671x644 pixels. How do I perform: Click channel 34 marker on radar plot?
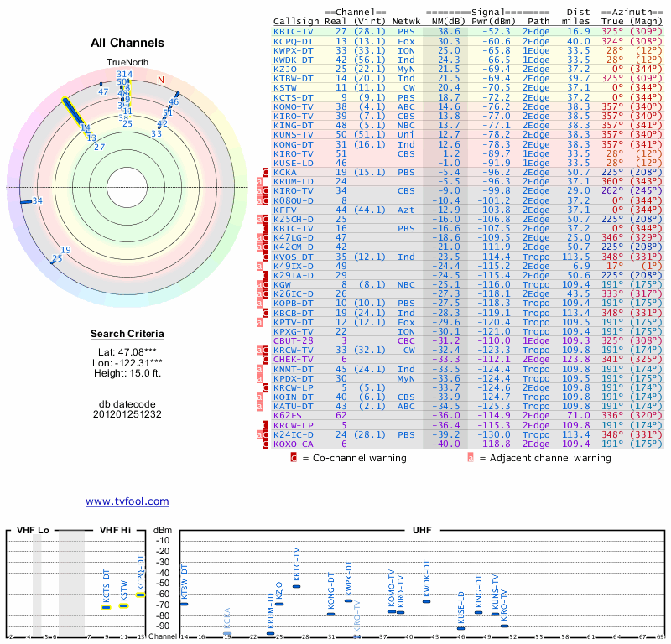pyautogui.click(x=36, y=200)
